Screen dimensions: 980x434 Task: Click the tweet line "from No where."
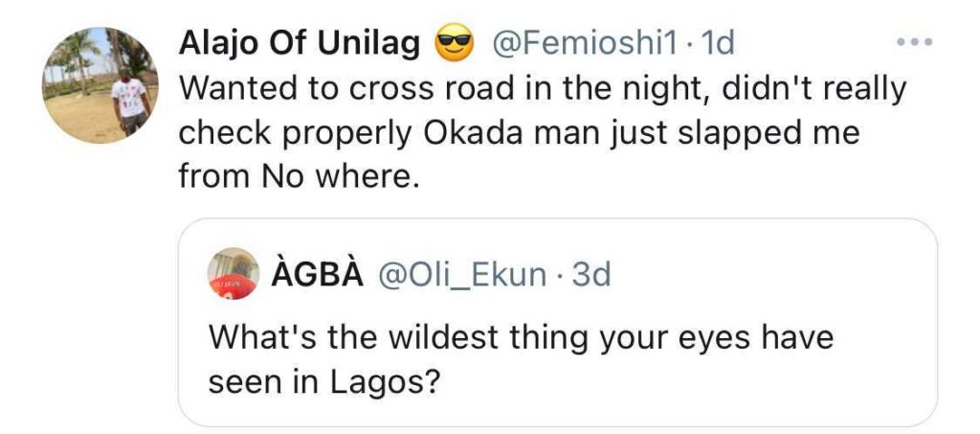tap(300, 177)
